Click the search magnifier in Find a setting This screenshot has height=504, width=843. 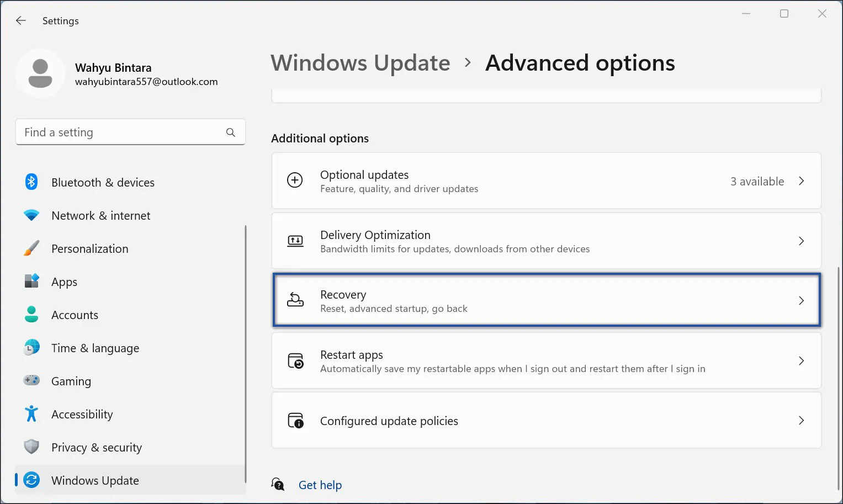tap(230, 132)
